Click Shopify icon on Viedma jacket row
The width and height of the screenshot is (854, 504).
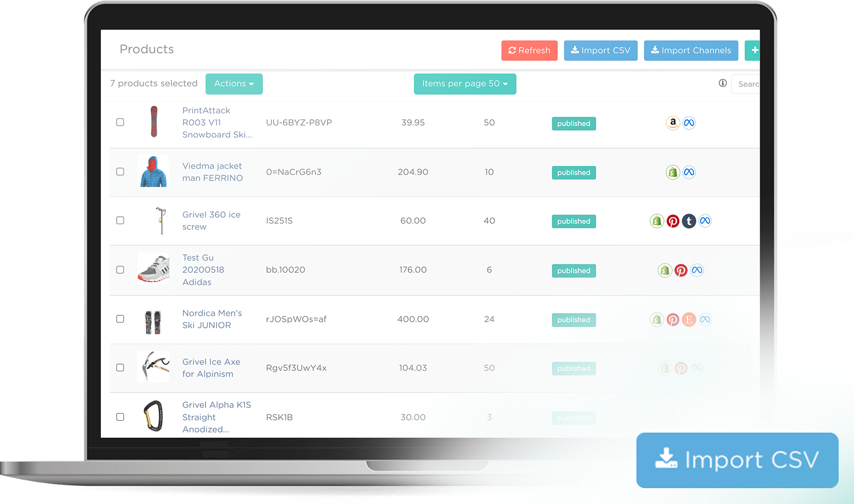672,172
